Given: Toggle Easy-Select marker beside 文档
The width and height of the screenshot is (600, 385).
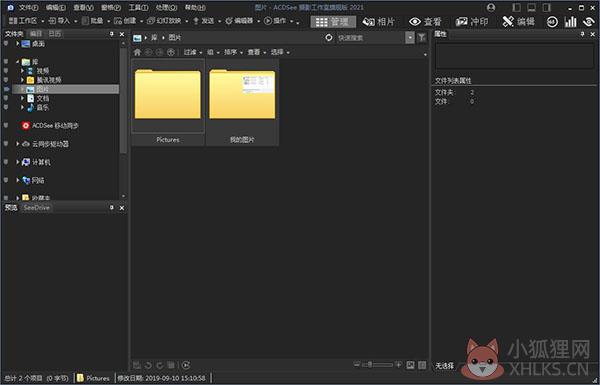Looking at the screenshot, I should (x=6, y=98).
